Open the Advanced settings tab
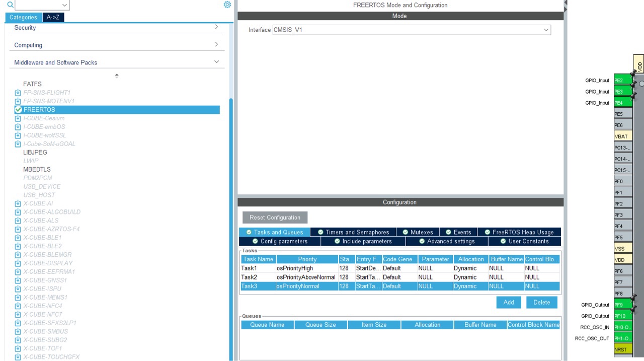Screen dimensions: 644x361 447,241
